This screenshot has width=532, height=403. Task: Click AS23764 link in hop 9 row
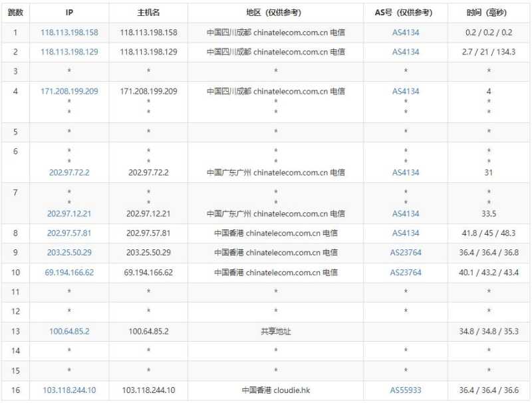click(406, 253)
